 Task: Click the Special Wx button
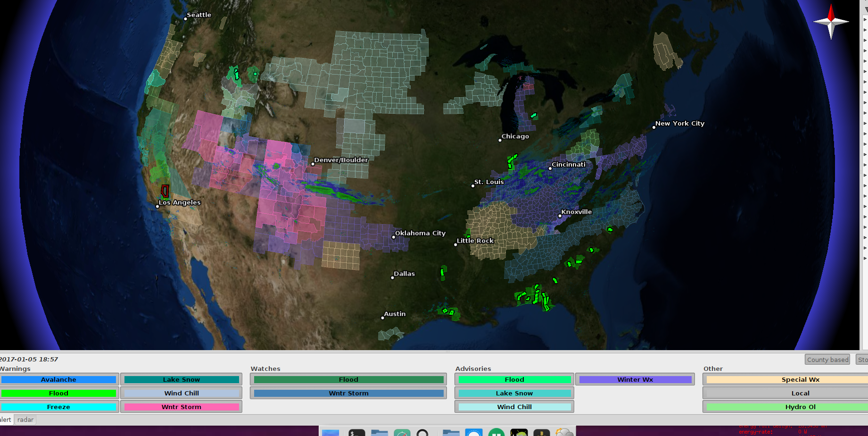(800, 379)
